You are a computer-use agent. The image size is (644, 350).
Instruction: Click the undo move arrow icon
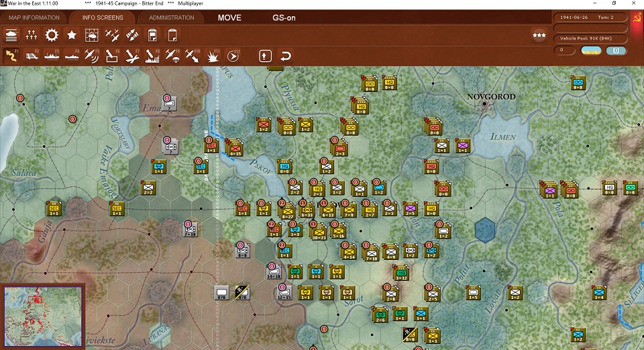click(286, 56)
